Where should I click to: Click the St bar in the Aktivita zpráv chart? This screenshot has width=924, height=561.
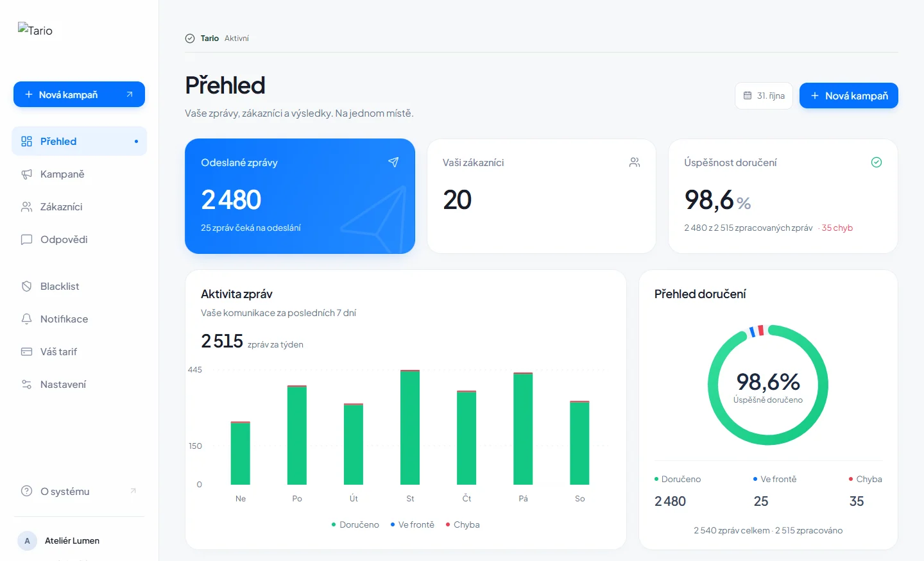[410, 427]
